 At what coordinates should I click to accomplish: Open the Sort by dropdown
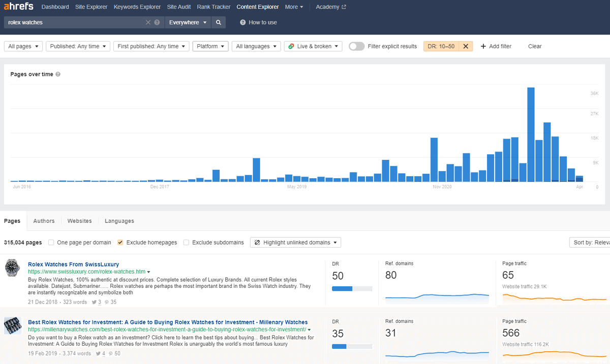pyautogui.click(x=590, y=243)
